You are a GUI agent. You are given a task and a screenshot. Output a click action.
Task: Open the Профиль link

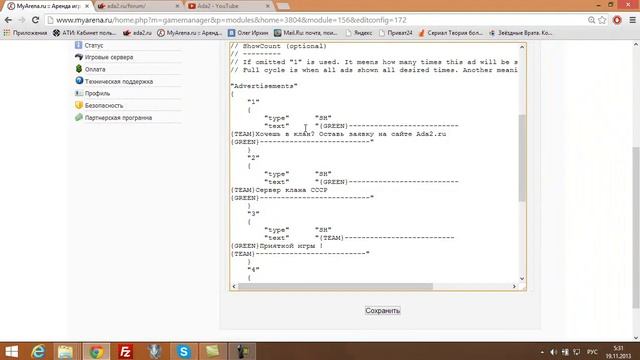click(x=97, y=93)
